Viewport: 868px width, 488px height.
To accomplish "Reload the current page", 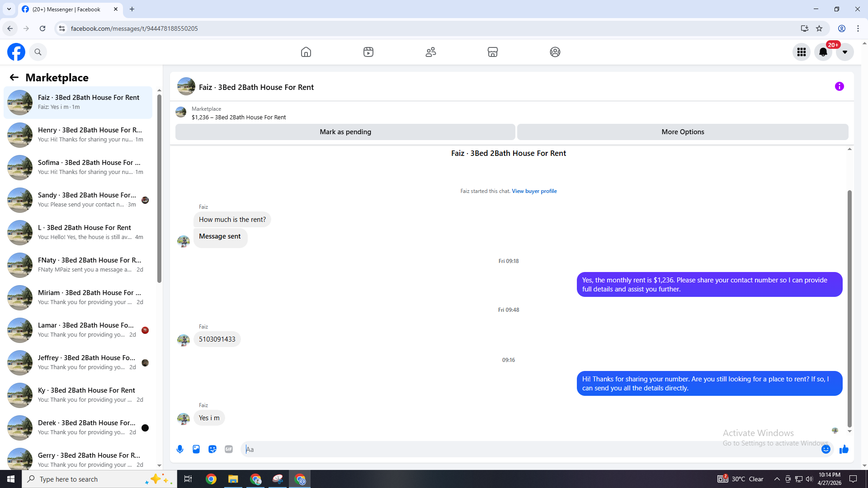I will click(x=42, y=28).
